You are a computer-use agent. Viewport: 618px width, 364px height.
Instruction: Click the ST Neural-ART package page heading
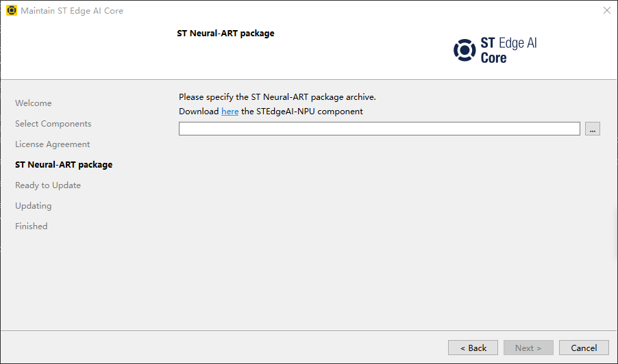coord(225,34)
